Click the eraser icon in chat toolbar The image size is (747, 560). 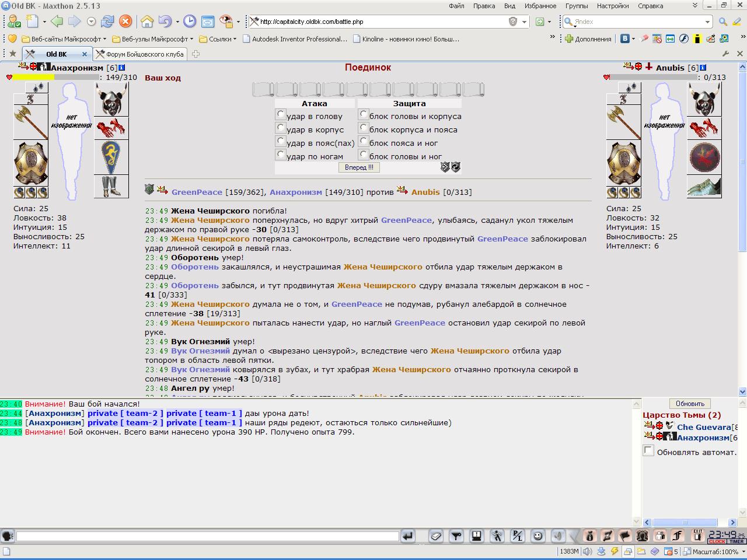point(436,536)
